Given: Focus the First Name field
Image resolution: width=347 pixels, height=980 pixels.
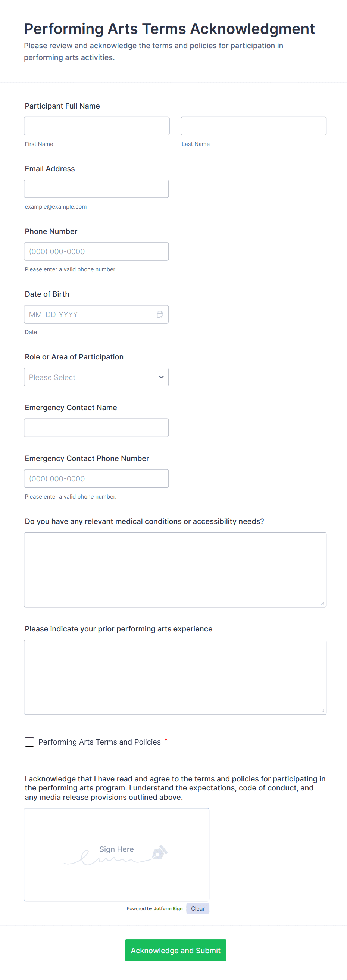Looking at the screenshot, I should [x=97, y=126].
